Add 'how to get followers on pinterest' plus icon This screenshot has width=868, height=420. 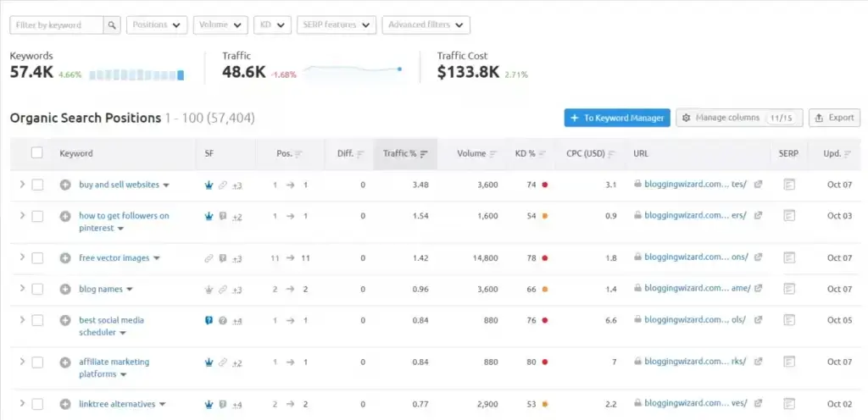(65, 216)
